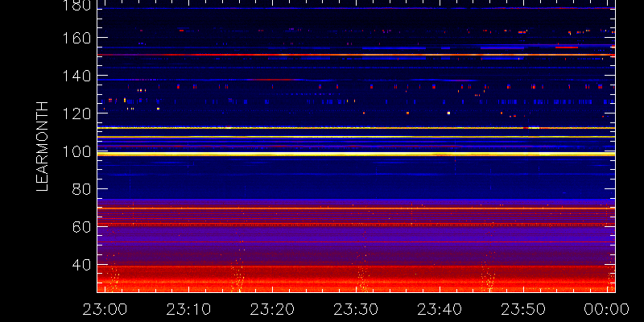Click the 40 frequency axis label

click(x=82, y=266)
